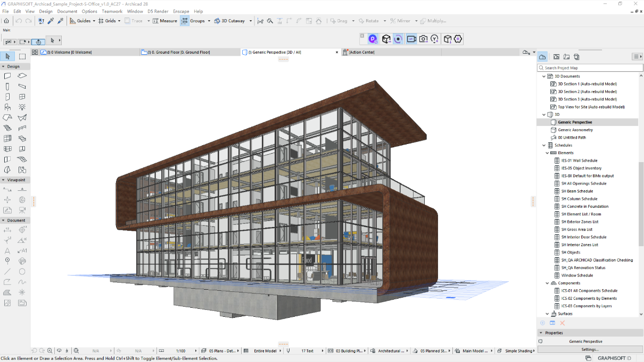Click the Eyedropper pick up parameters icon
644x362 pixels.
51,21
